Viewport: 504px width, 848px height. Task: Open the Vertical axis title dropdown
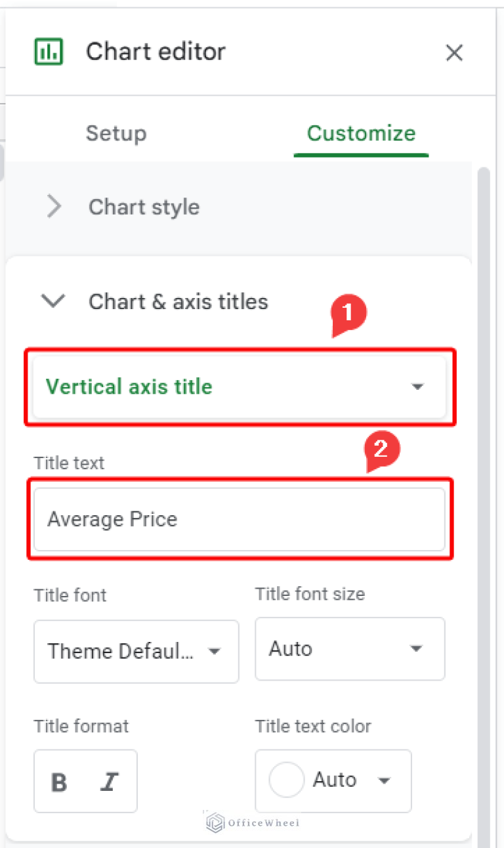[x=239, y=387]
